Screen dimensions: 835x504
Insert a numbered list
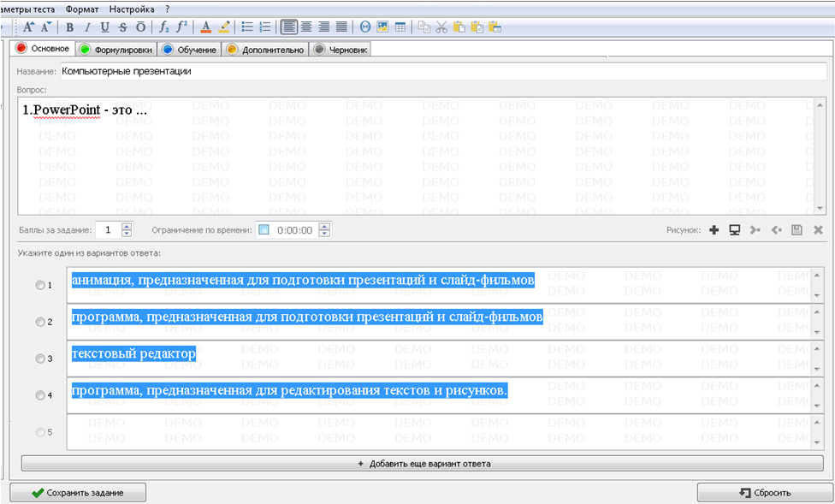tap(264, 27)
